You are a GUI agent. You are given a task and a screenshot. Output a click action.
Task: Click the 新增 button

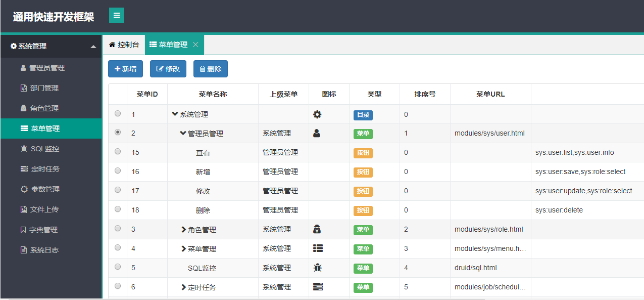pos(125,69)
